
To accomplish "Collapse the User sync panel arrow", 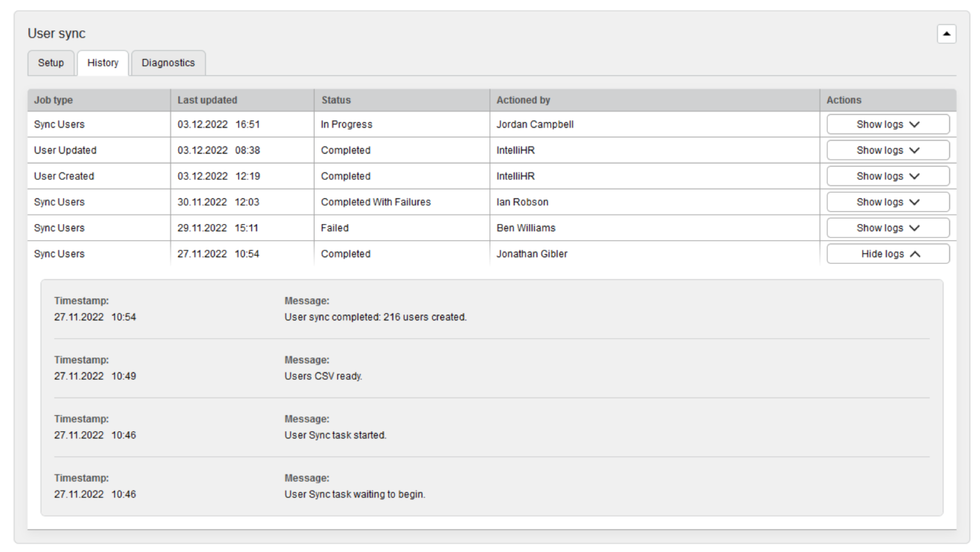I will pyautogui.click(x=946, y=34).
